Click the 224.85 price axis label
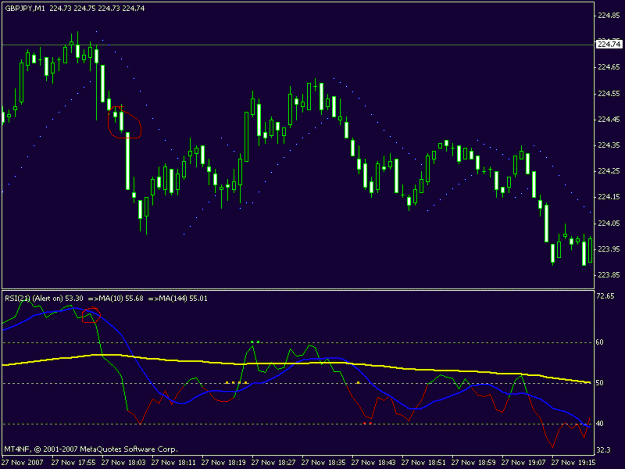The width and height of the screenshot is (625, 469). (x=609, y=16)
